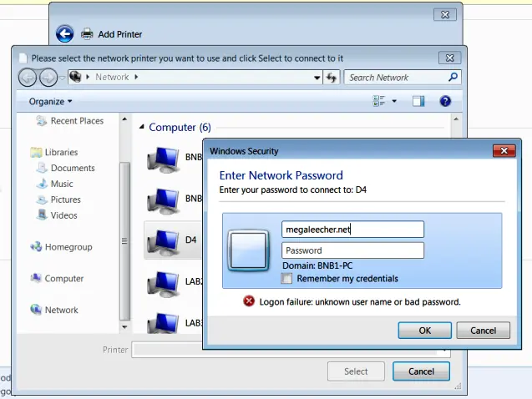532x399 pixels.
Task: Click the Libraries folder icon
Action: click(x=36, y=152)
